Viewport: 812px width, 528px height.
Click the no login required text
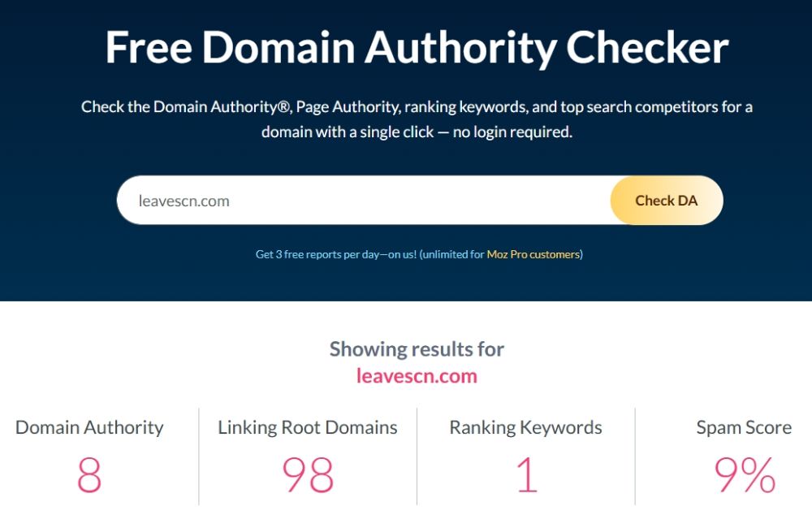[512, 132]
